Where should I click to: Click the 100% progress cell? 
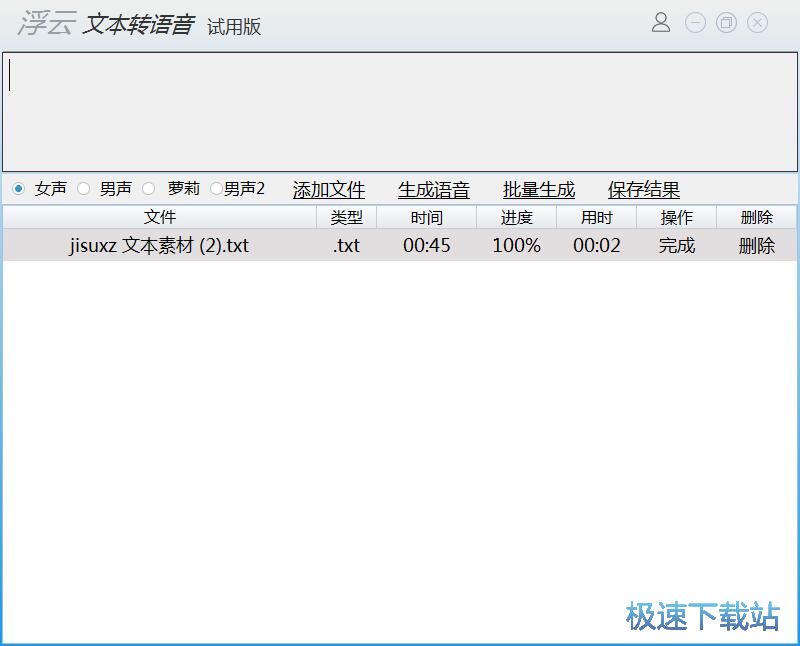point(516,245)
